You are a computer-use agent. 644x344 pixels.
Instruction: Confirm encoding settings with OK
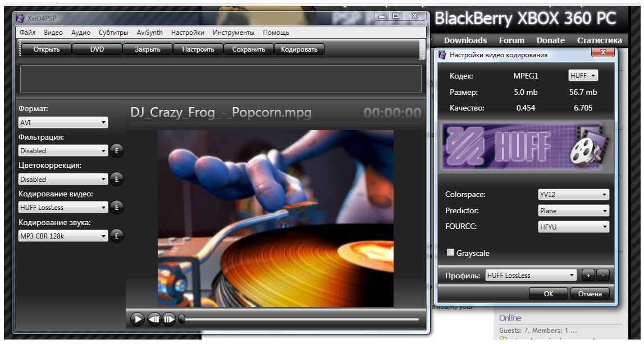(x=549, y=293)
